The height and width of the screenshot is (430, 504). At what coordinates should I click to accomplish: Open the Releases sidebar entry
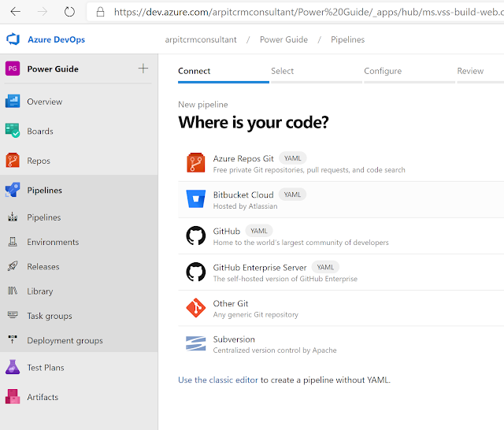[43, 266]
